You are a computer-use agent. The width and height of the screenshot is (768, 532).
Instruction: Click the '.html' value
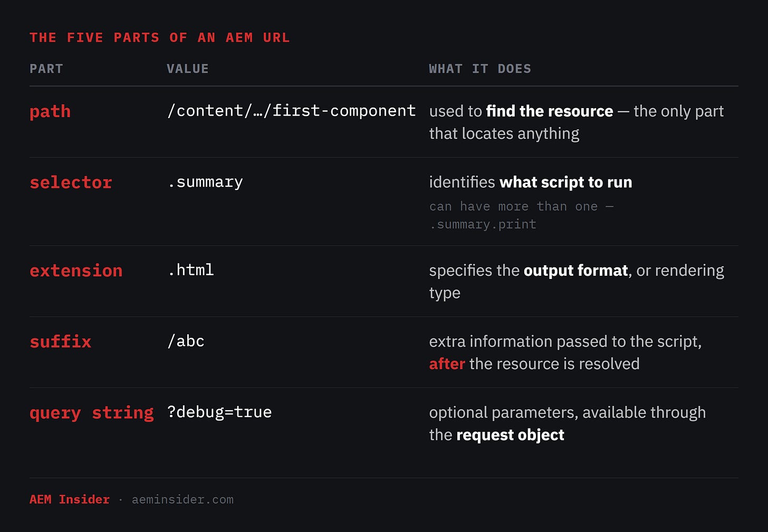pos(190,270)
